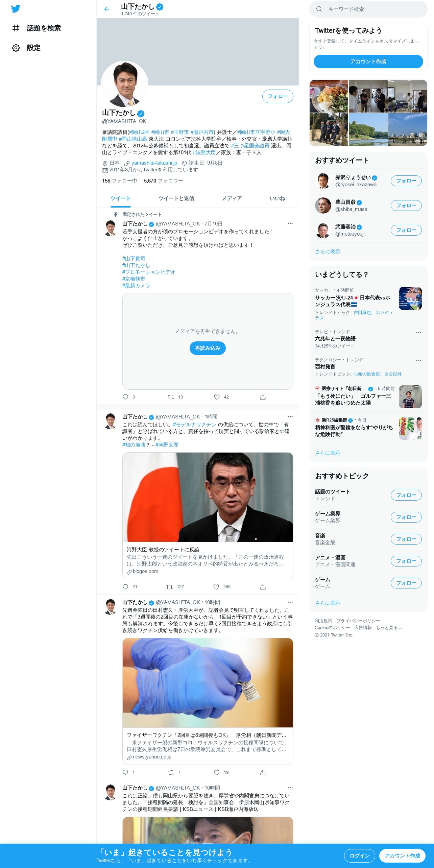Screen dimensions: 434x868
Task: Reply to the tweet with 21 replies
Action: 125,587
